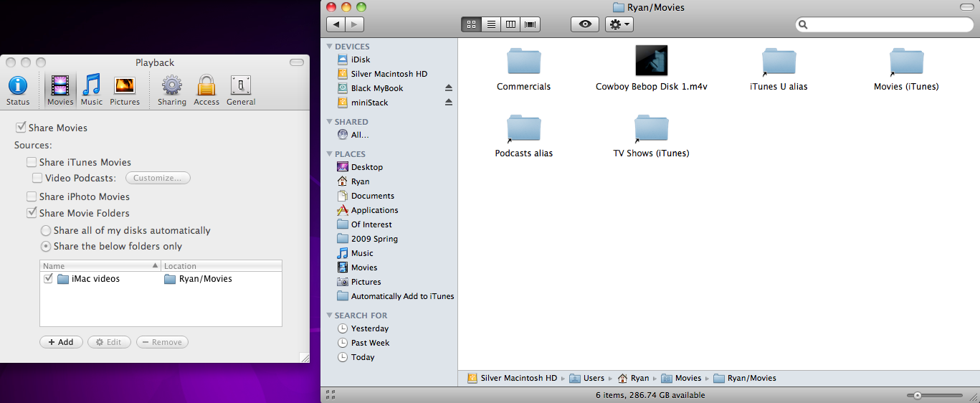Open the Sharing gear pane
Image resolution: width=980 pixels, height=403 pixels.
point(172,91)
